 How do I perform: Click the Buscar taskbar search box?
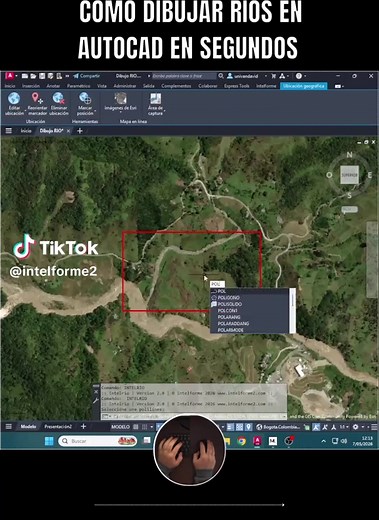(97, 441)
